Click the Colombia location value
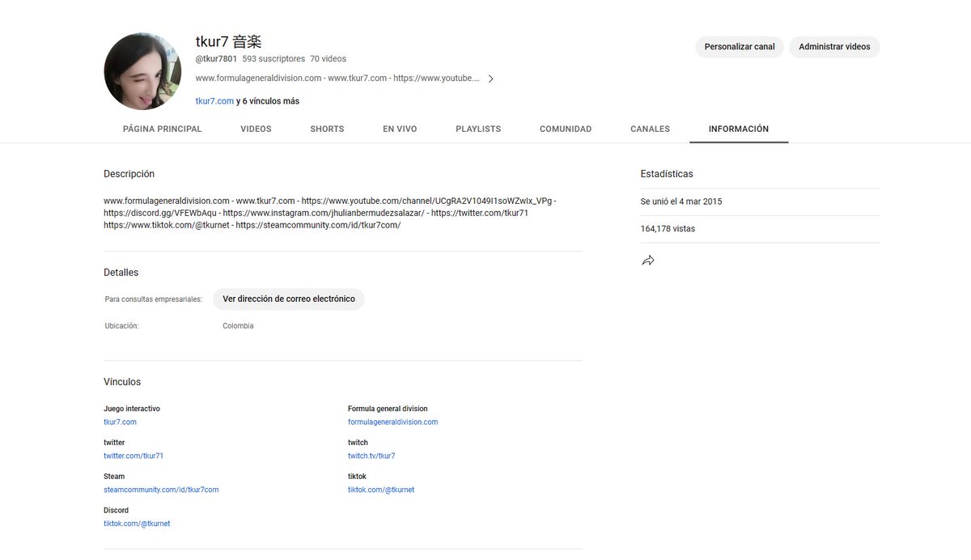The width and height of the screenshot is (971, 560). [x=238, y=326]
